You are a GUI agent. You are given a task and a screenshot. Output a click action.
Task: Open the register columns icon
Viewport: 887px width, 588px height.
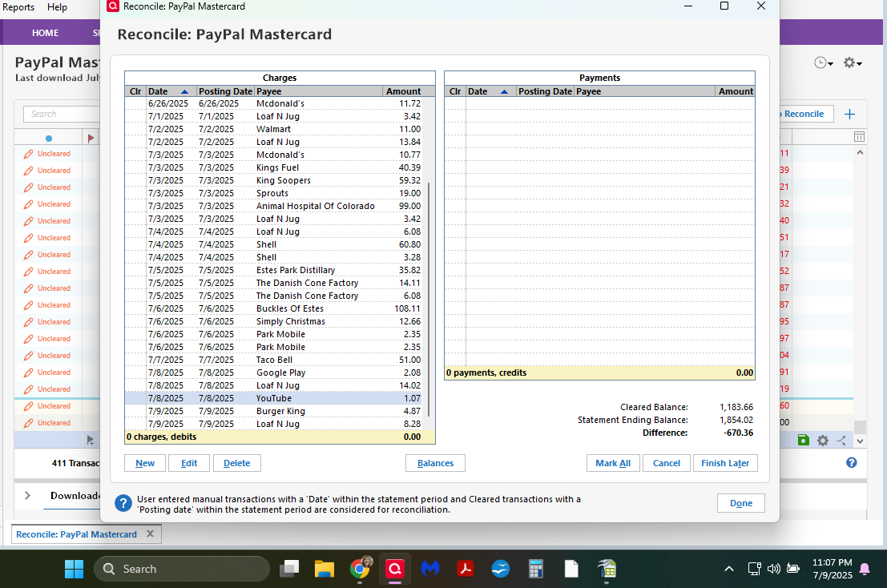[x=859, y=137]
